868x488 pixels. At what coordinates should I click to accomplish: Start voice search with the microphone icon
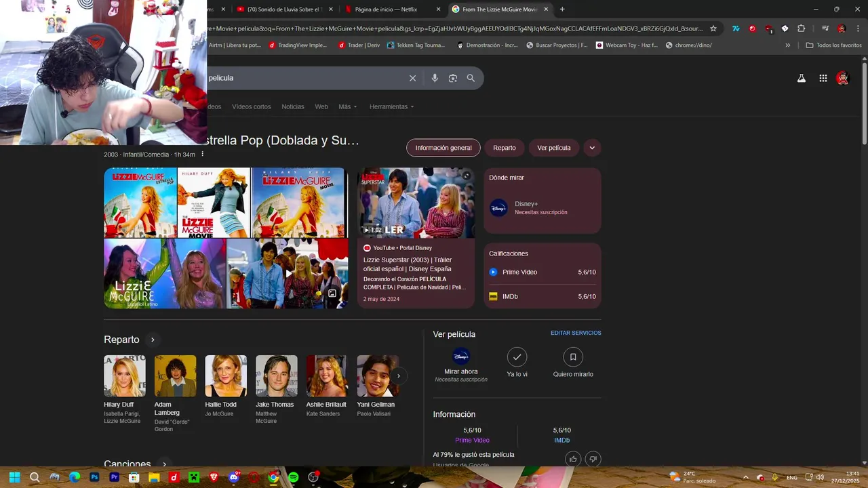click(x=435, y=78)
